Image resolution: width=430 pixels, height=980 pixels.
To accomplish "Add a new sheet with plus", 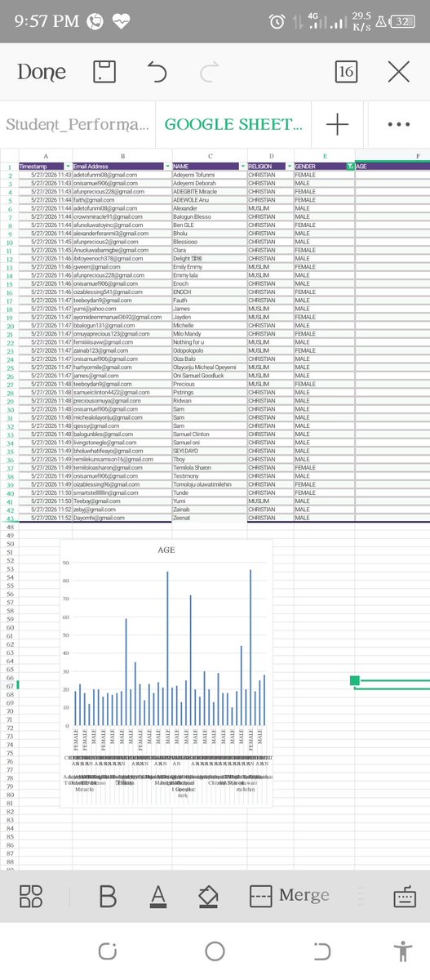I will point(337,124).
